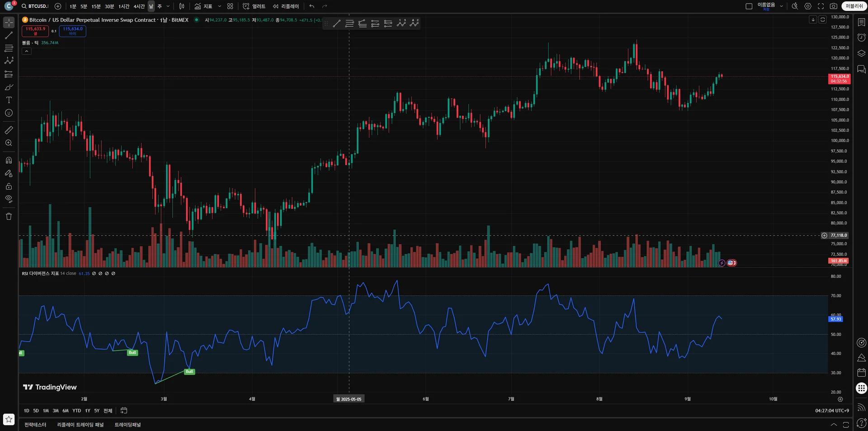The image size is (868, 431).
Task: Toggle lock all drawing tools
Action: point(9,186)
